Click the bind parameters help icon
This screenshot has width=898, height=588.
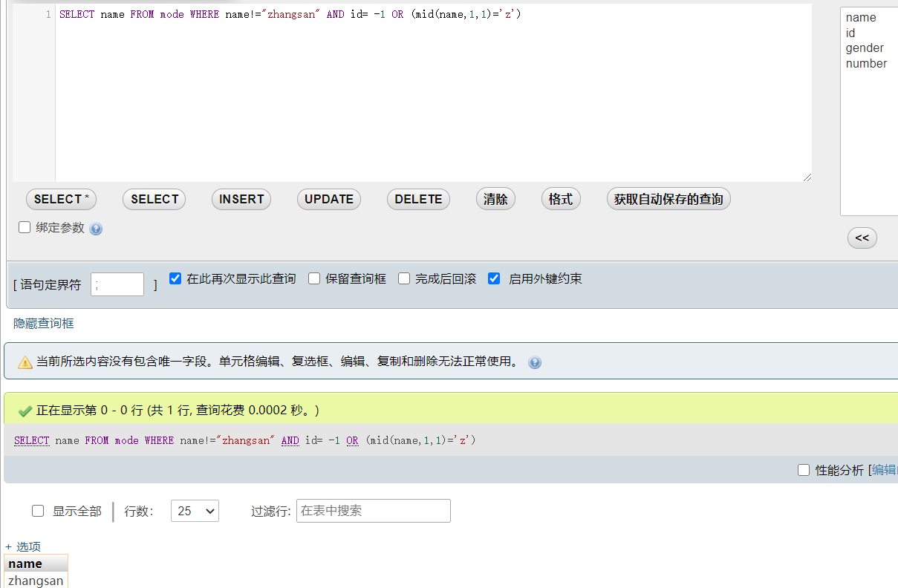pyautogui.click(x=96, y=229)
